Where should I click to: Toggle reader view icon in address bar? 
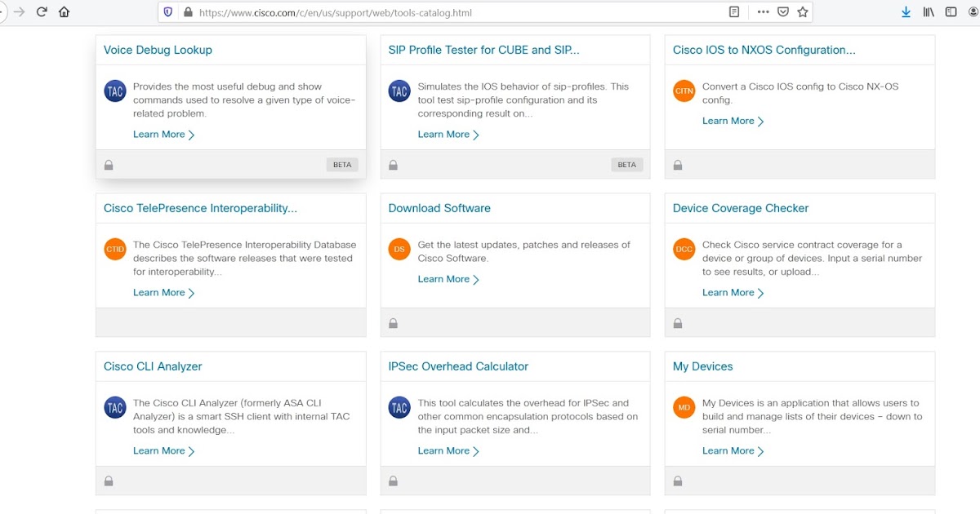pyautogui.click(x=734, y=12)
